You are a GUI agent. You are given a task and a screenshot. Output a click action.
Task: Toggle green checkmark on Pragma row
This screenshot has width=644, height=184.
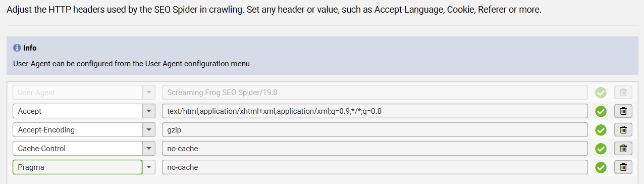601,167
